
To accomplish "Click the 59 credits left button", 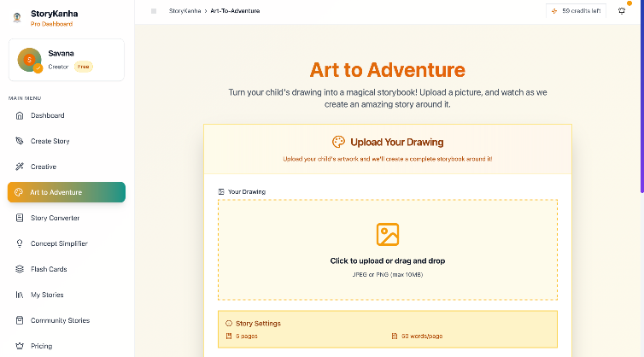I will point(577,11).
